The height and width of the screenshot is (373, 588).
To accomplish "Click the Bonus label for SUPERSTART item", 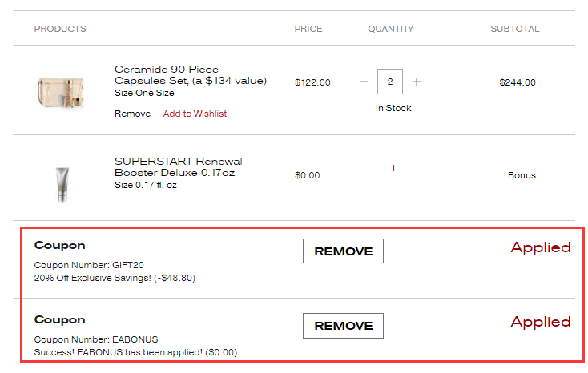I will pyautogui.click(x=522, y=175).
